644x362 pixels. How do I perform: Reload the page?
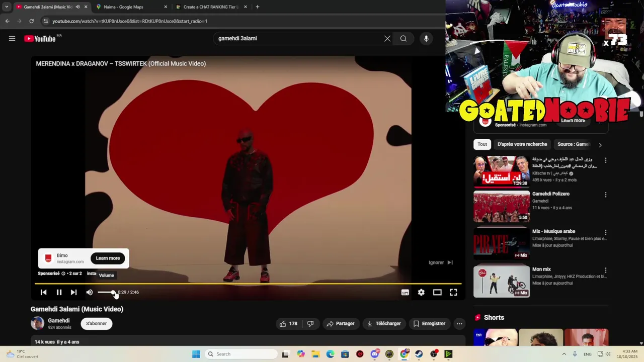point(31,21)
